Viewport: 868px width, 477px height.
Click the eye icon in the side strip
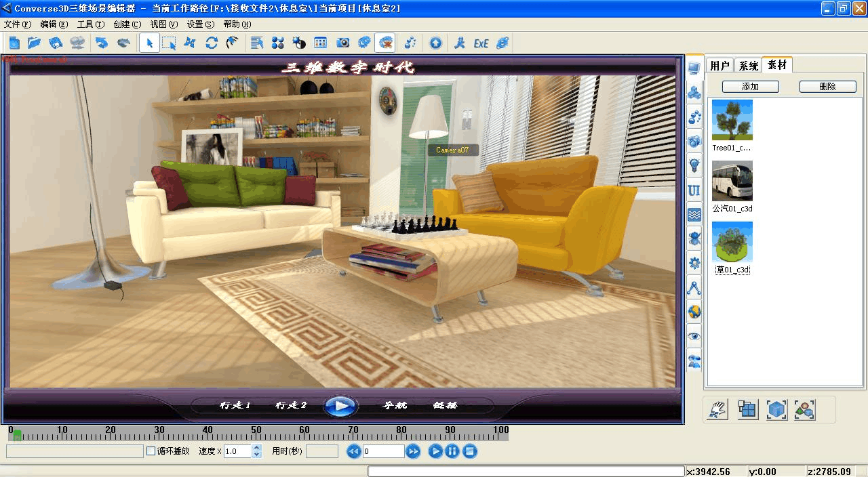[x=694, y=336]
